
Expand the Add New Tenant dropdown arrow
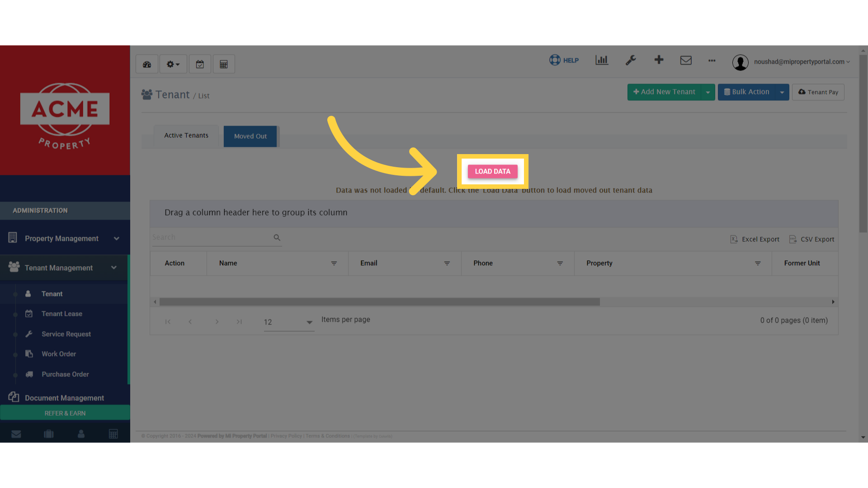coord(708,92)
